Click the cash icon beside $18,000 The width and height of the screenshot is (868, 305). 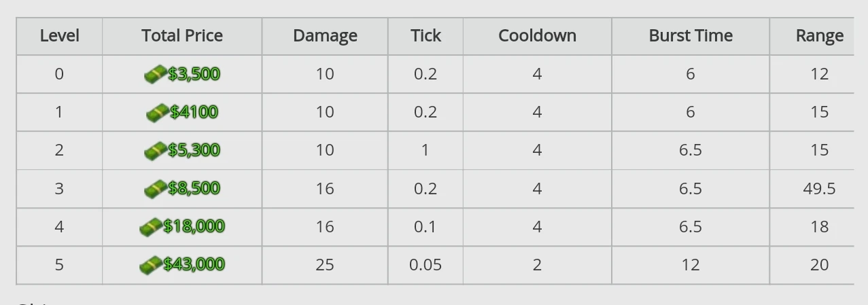coord(151,226)
